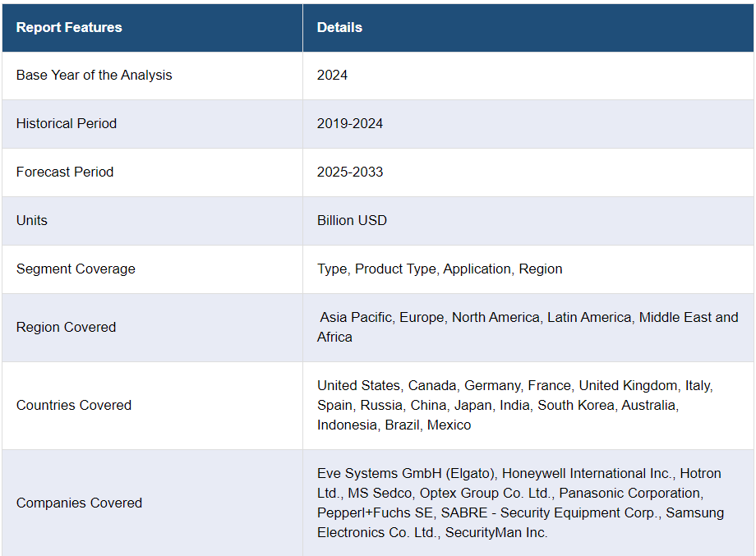The height and width of the screenshot is (556, 756).
Task: Select the Segment Coverage label
Action: coord(76,269)
